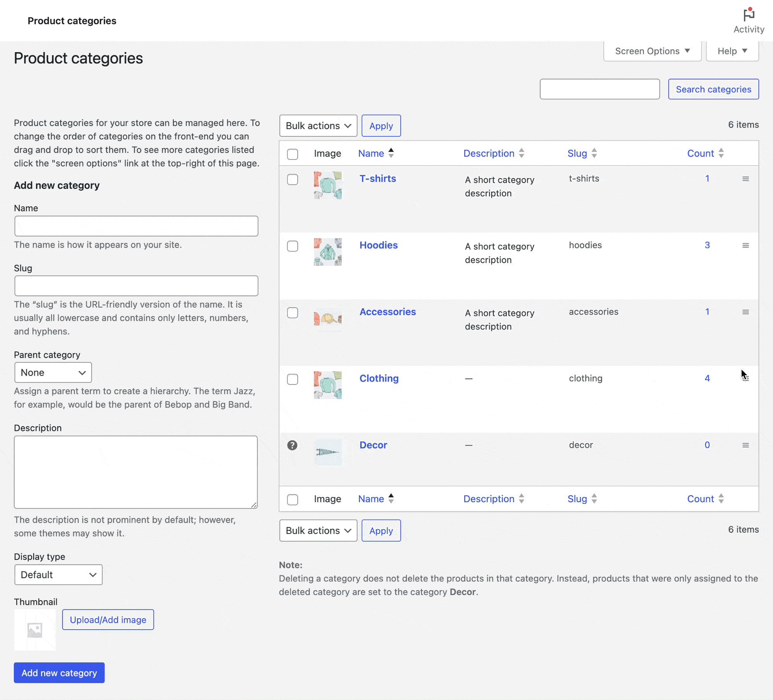Click the Decor category thumbnail image
The height and width of the screenshot is (700, 773).
click(x=328, y=452)
